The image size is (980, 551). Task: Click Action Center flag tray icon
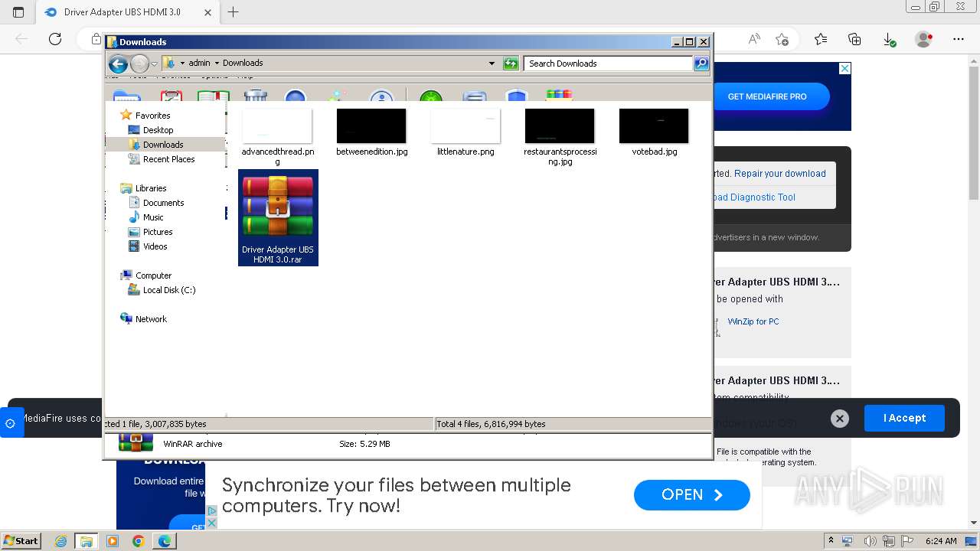(907, 541)
